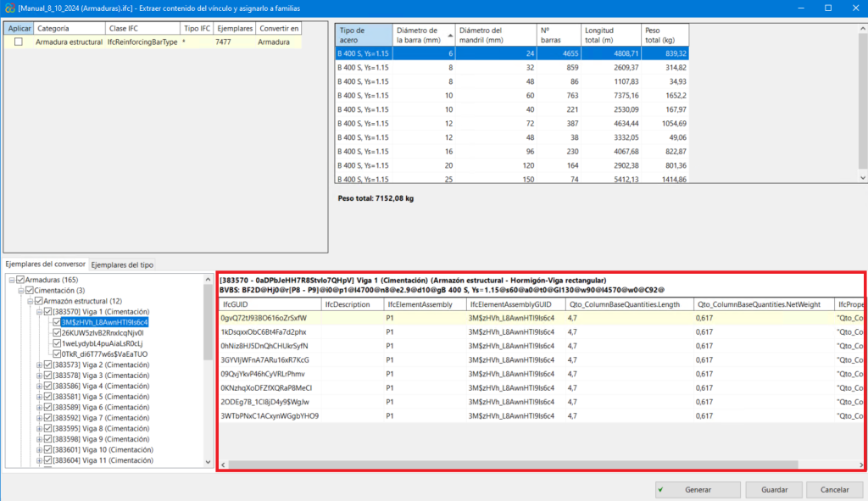This screenshot has height=501, width=868.
Task: Uncheck the 3M$zHVh_L8AwnHTI9Is6c4 item checkbox
Action: [57, 322]
